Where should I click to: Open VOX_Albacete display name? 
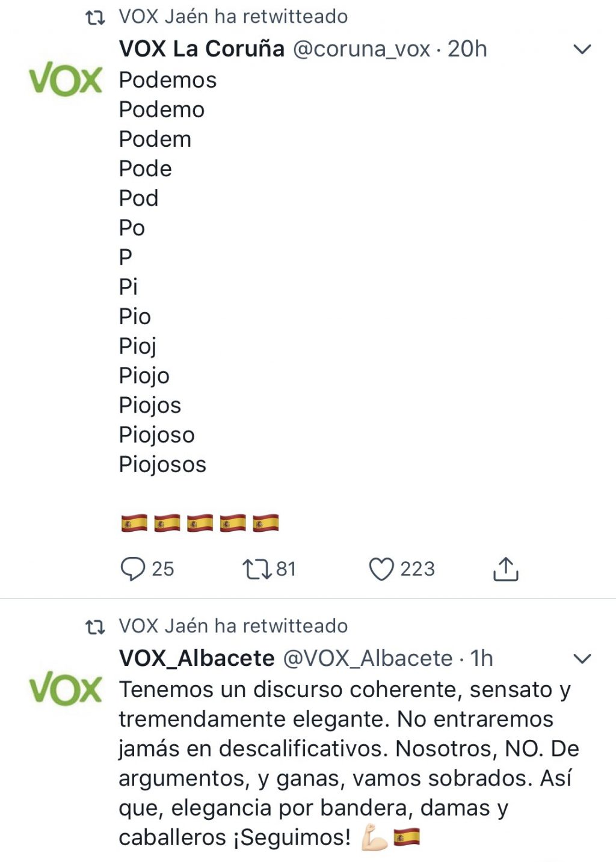point(197,658)
